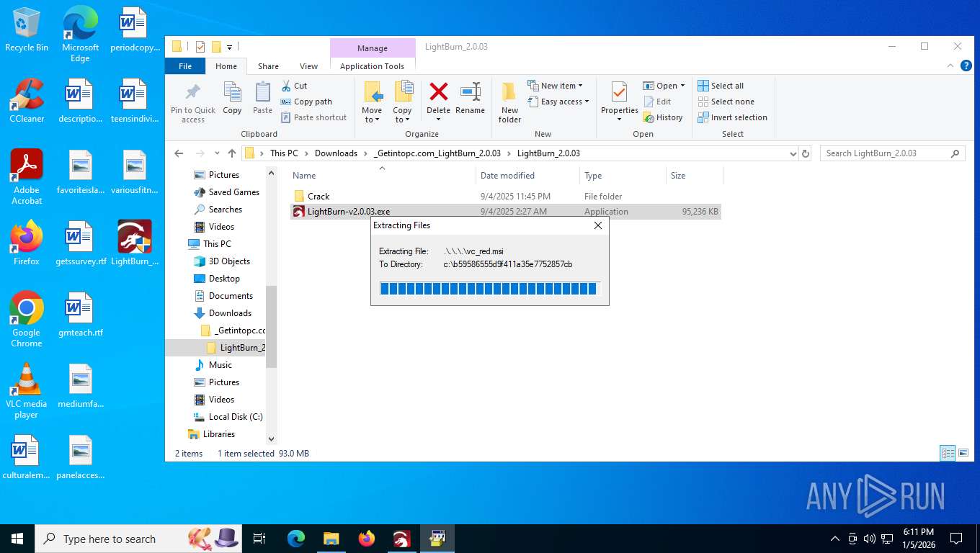This screenshot has width=980, height=553.
Task: Open the Recycle Bin desktop icon
Action: pyautogui.click(x=27, y=30)
